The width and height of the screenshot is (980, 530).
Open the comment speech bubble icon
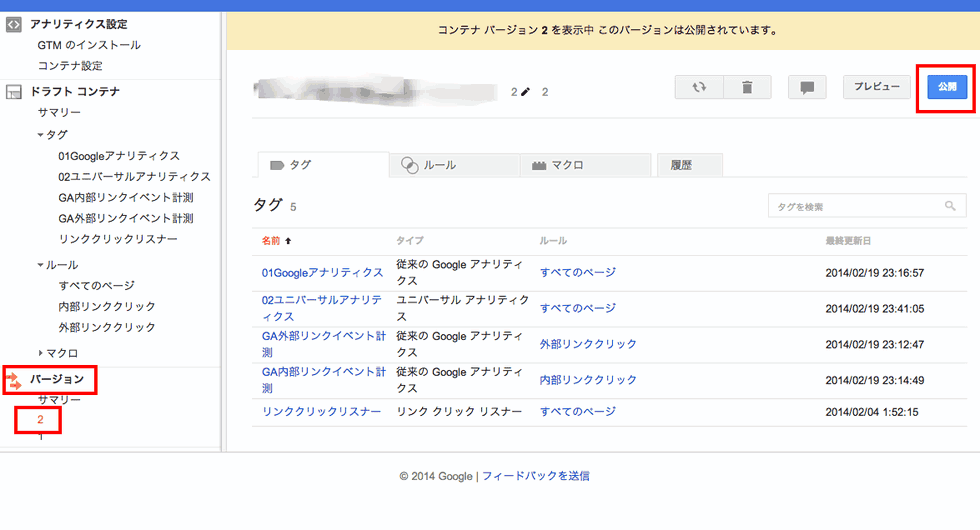[x=807, y=87]
